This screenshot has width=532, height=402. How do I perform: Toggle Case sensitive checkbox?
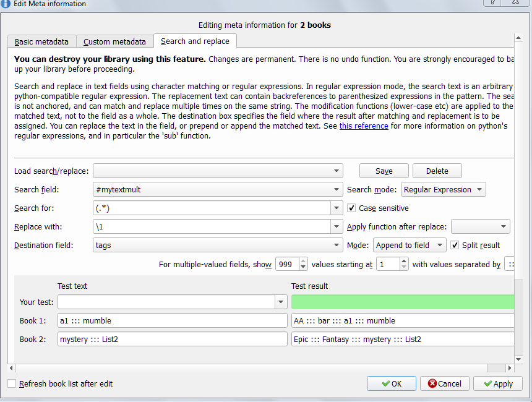coord(351,208)
